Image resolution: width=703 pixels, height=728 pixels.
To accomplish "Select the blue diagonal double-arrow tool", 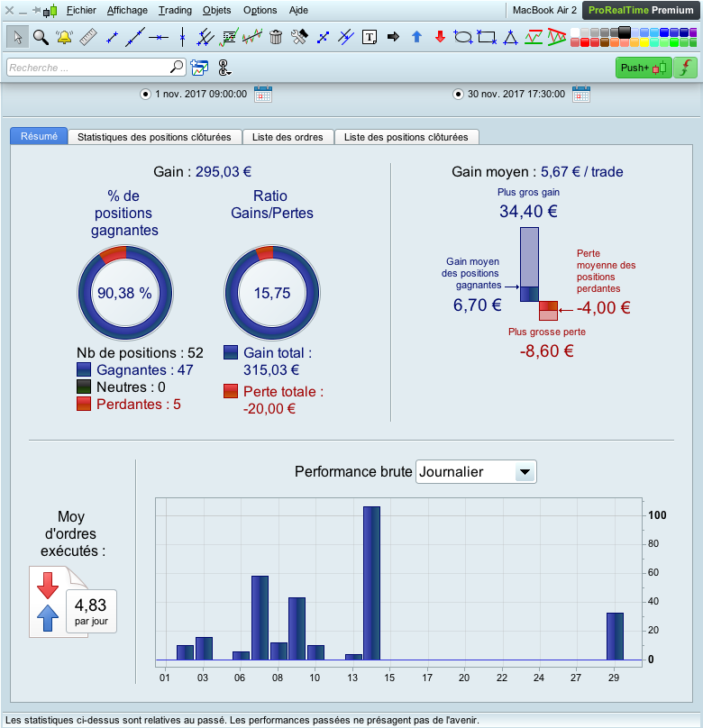I will (x=323, y=37).
